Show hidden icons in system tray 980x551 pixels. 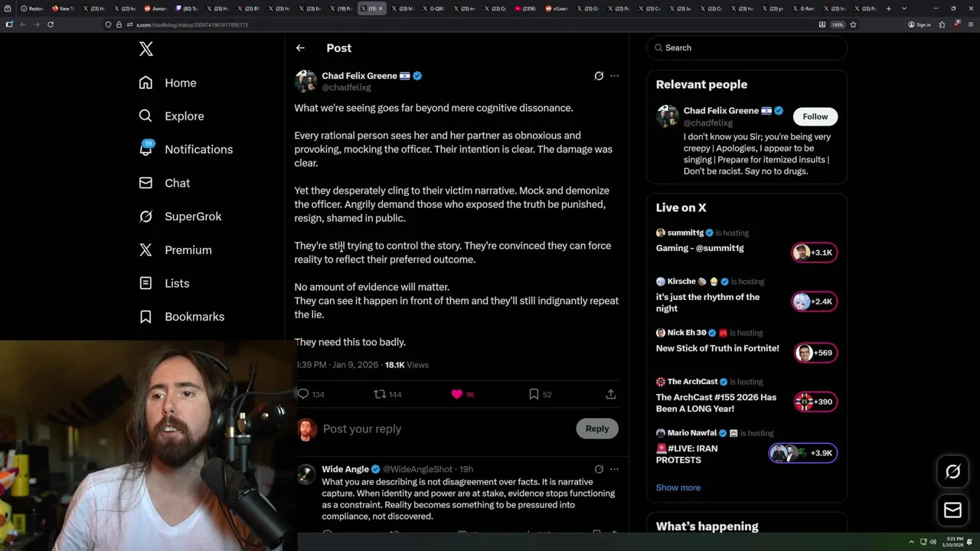click(x=911, y=542)
